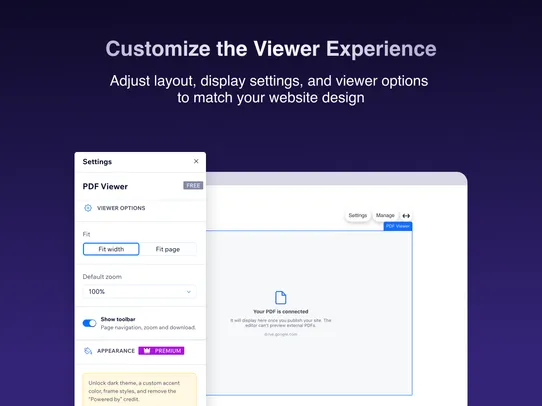Image resolution: width=542 pixels, height=406 pixels.
Task: Click 'Page navigation, zoom and download' description
Action: click(148, 328)
